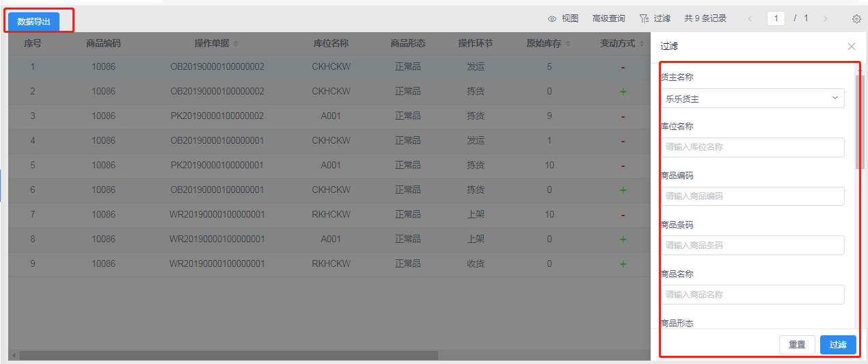The width and height of the screenshot is (868, 364).
Task: Select PK20190000100000002 document cell
Action: (217, 116)
